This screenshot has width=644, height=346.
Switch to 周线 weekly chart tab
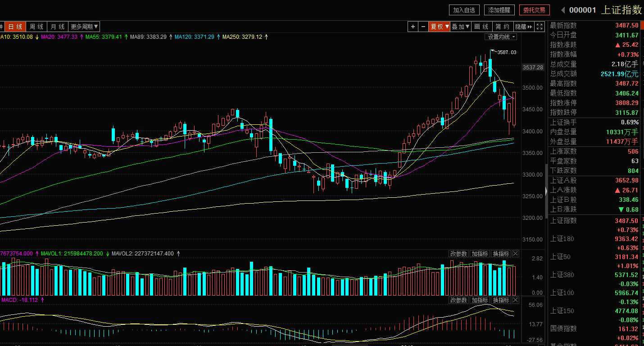coord(36,27)
